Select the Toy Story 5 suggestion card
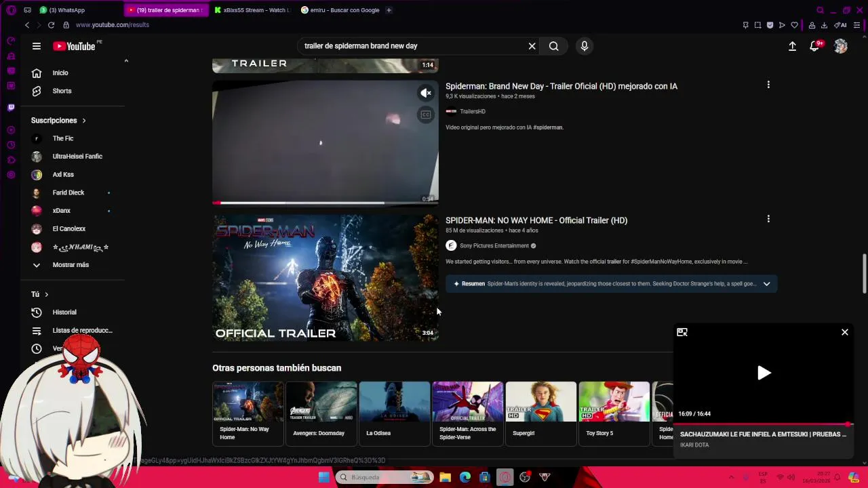This screenshot has height=488, width=868. pyautogui.click(x=614, y=413)
